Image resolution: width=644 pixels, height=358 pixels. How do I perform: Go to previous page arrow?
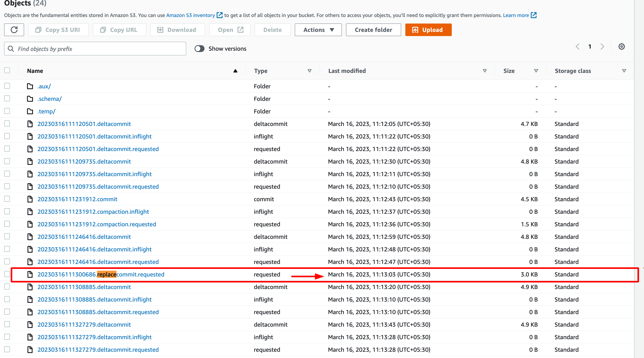[578, 47]
